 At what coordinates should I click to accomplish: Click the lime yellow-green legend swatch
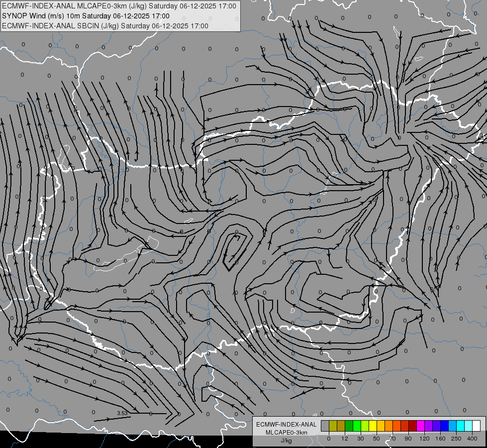coord(365,426)
